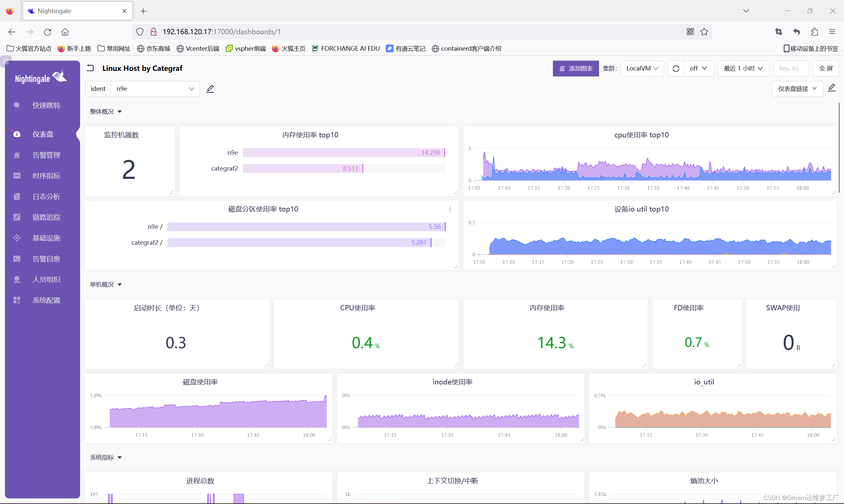Click the 全屏 fullscreen button
The image size is (844, 504).
pos(825,69)
